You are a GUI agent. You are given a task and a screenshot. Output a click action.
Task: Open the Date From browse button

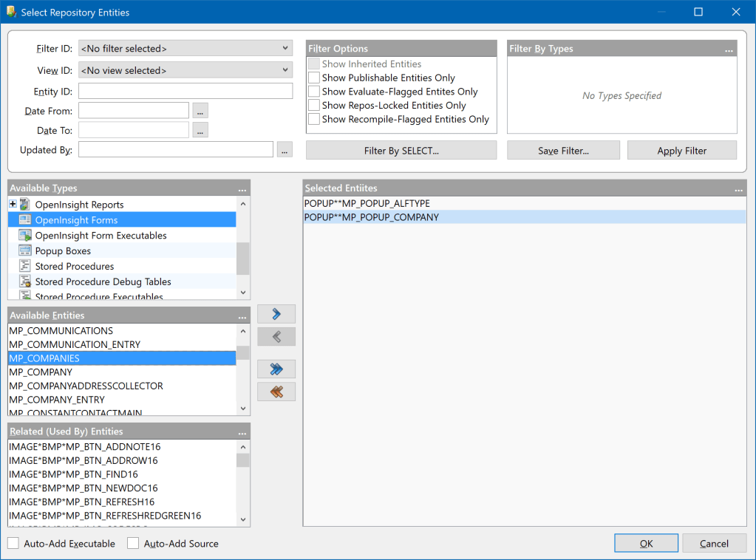click(x=200, y=111)
